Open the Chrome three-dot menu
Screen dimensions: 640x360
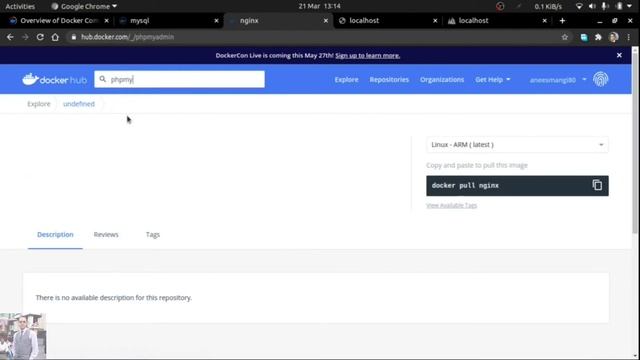pos(629,37)
